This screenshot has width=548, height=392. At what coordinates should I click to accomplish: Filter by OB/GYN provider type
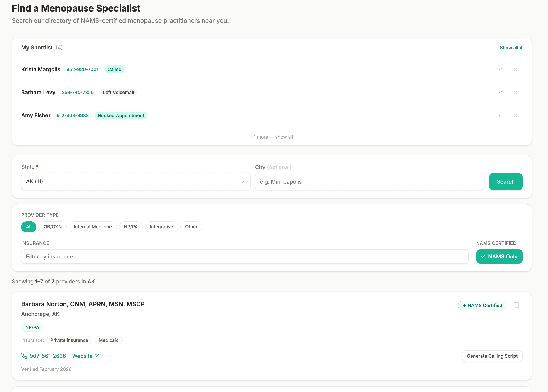tap(53, 227)
